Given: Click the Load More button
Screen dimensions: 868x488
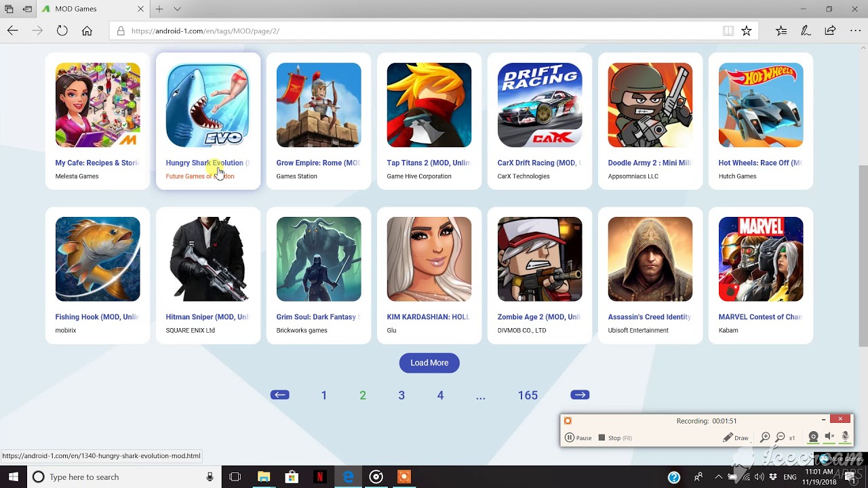Looking at the screenshot, I should click(429, 363).
